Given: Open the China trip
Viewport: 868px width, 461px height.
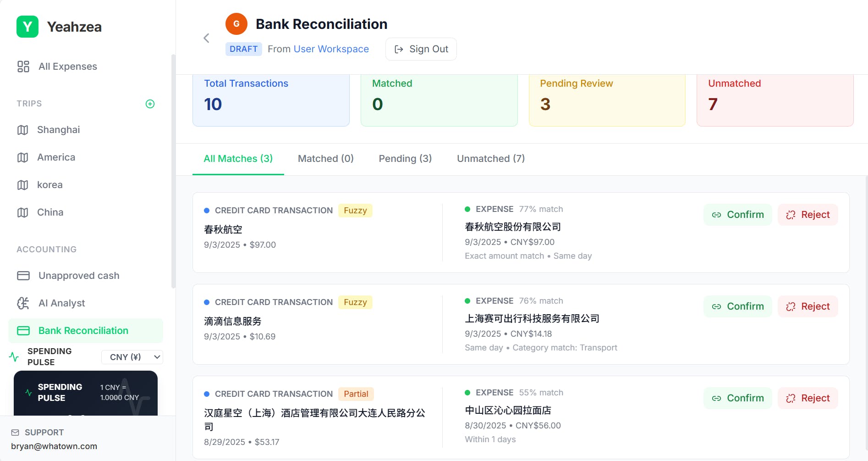Looking at the screenshot, I should click(x=86, y=212).
